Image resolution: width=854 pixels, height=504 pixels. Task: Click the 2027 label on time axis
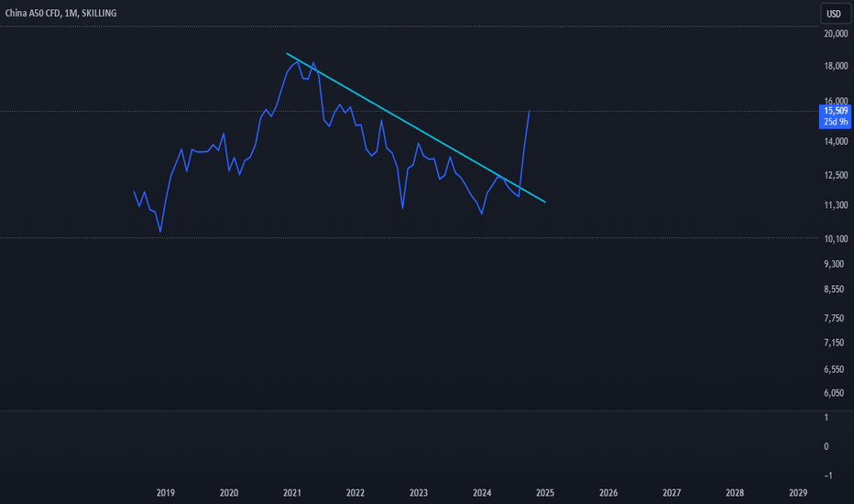(672, 493)
